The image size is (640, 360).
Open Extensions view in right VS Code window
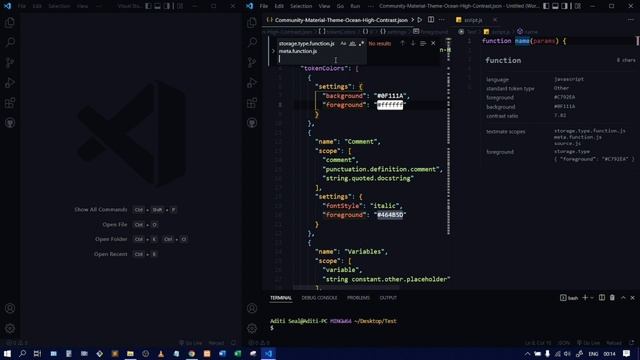click(x=252, y=102)
